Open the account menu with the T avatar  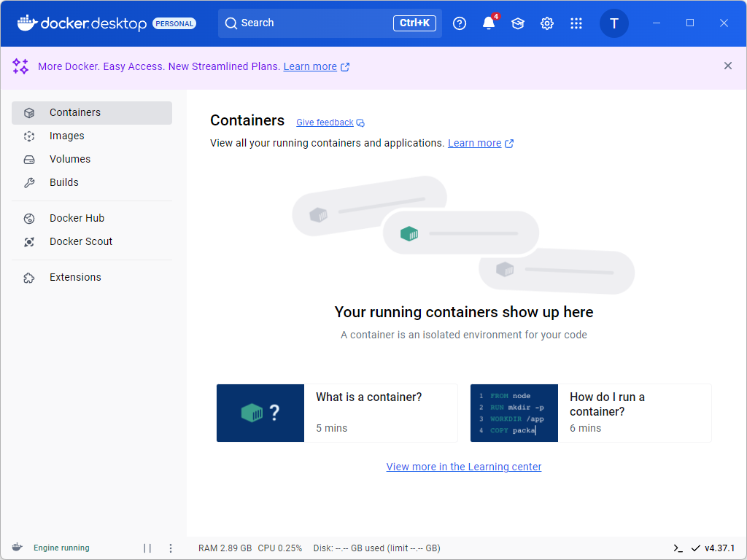(614, 23)
